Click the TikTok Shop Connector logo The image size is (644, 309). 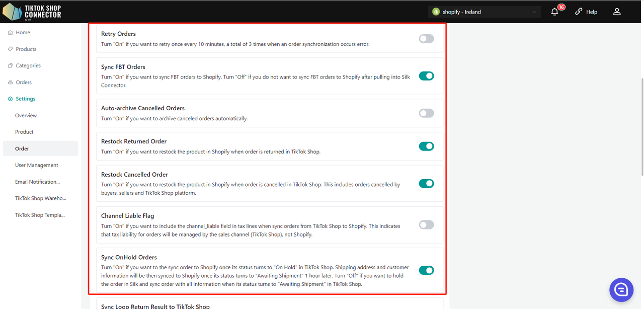[32, 12]
